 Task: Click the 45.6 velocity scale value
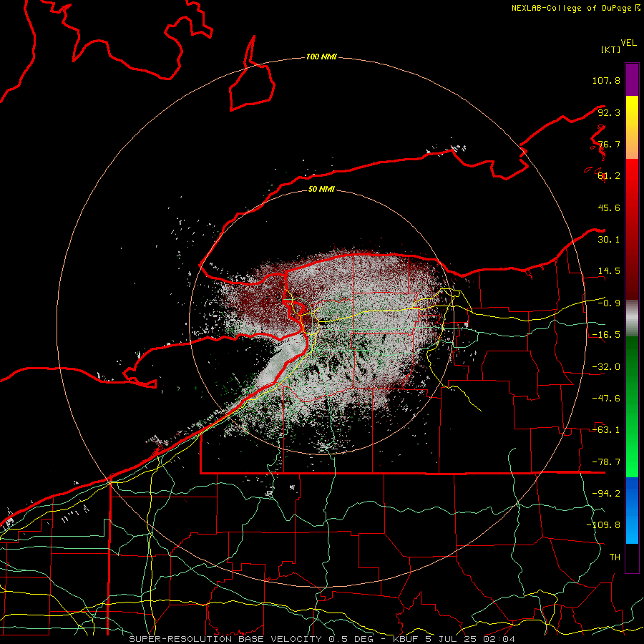pos(609,208)
